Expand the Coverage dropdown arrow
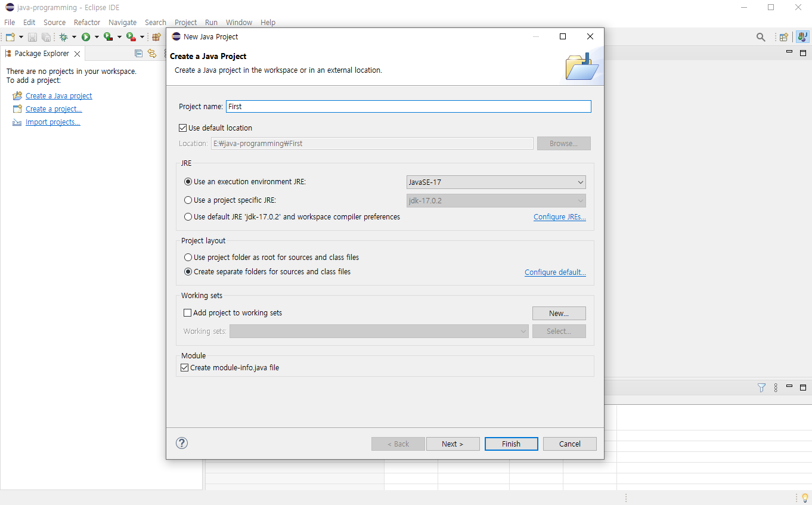The height and width of the screenshot is (505, 812). (x=119, y=37)
